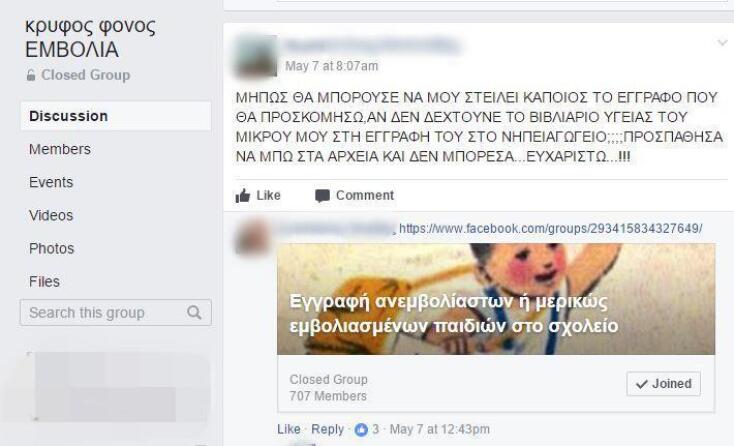This screenshot has width=734, height=446.
Task: Open the linked group cover image preview
Action: [x=496, y=299]
